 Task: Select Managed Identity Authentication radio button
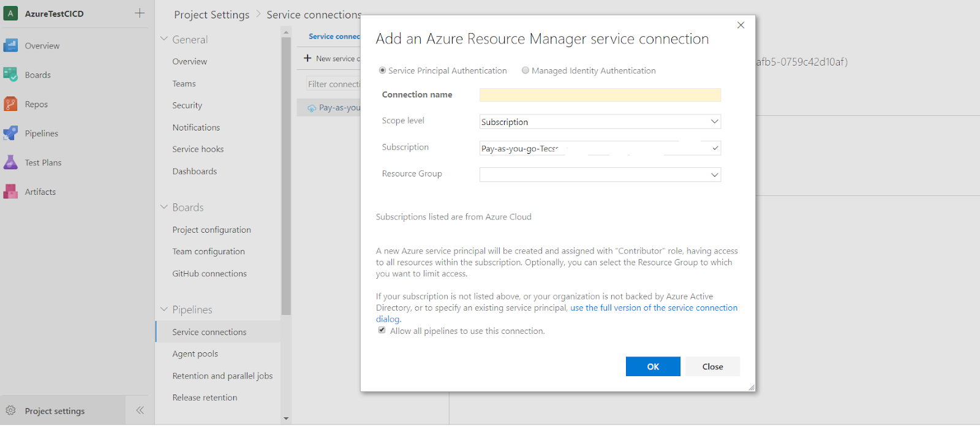(x=526, y=70)
